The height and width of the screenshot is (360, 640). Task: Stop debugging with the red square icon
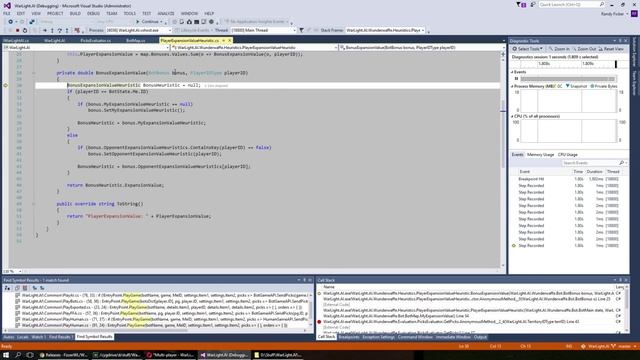pos(18,30)
